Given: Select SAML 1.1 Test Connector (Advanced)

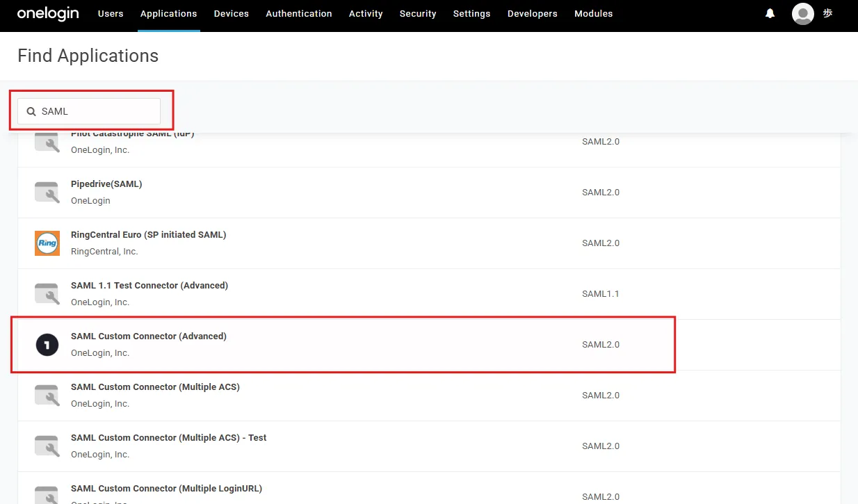Looking at the screenshot, I should (x=429, y=294).
